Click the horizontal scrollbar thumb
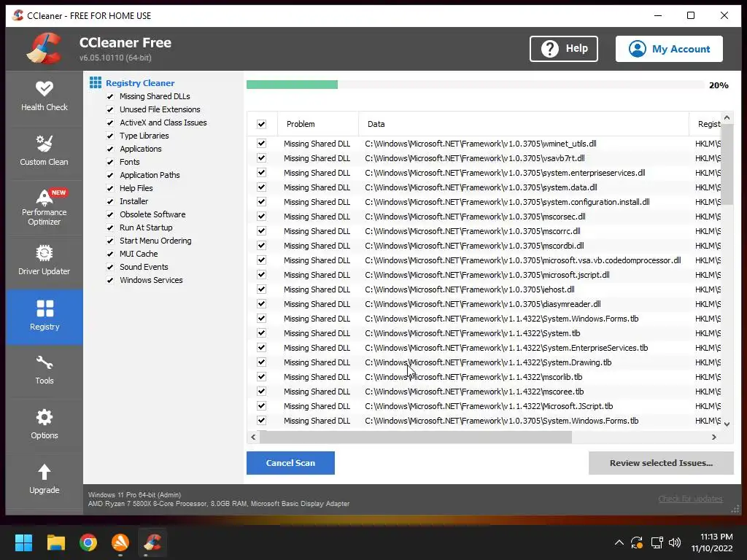Image resolution: width=747 pixels, height=560 pixels. pos(415,437)
